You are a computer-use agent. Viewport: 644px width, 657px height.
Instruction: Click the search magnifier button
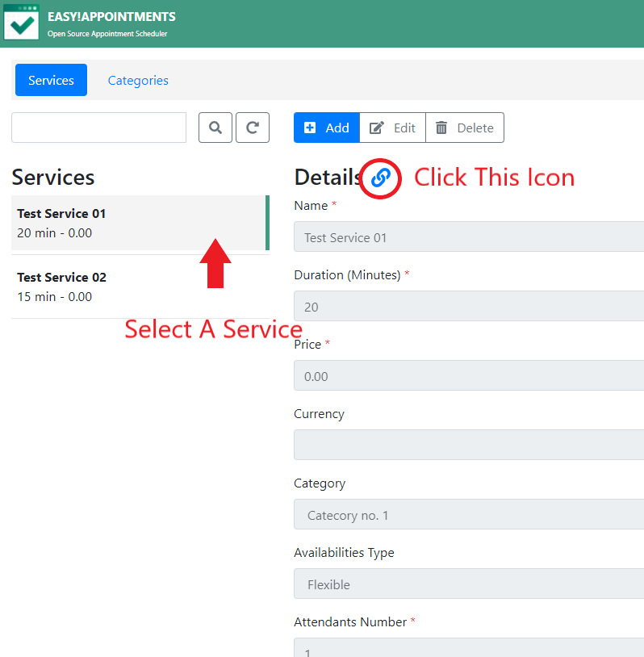click(x=215, y=128)
